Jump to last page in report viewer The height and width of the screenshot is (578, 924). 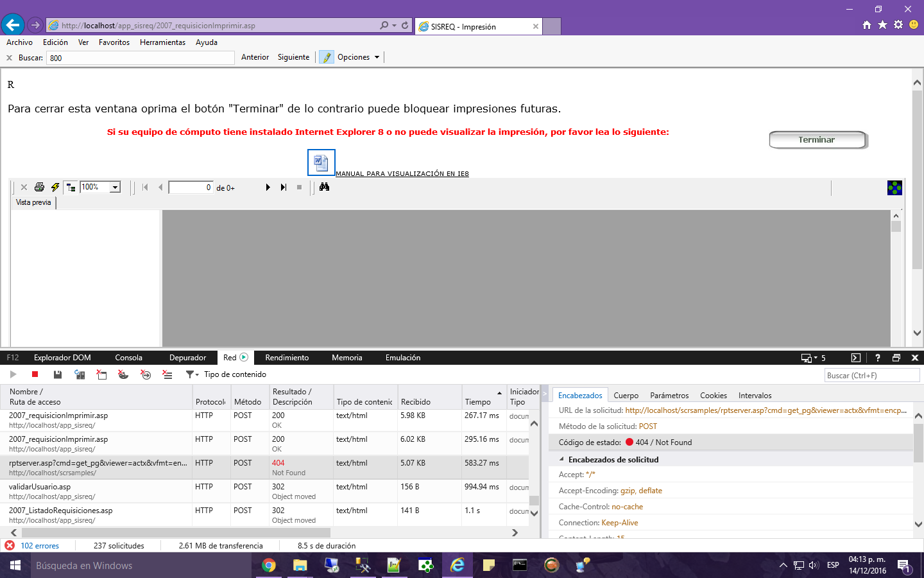click(284, 187)
